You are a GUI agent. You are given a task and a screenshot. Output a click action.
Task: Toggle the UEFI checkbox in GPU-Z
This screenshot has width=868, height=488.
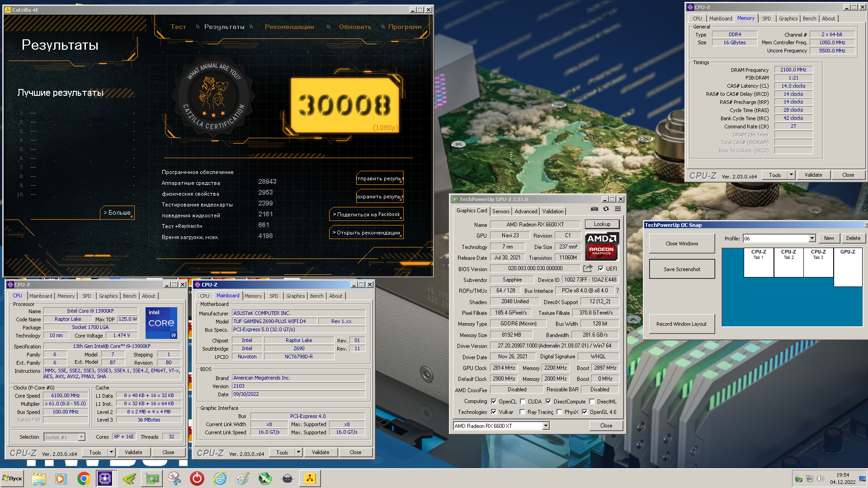pyautogui.click(x=601, y=268)
